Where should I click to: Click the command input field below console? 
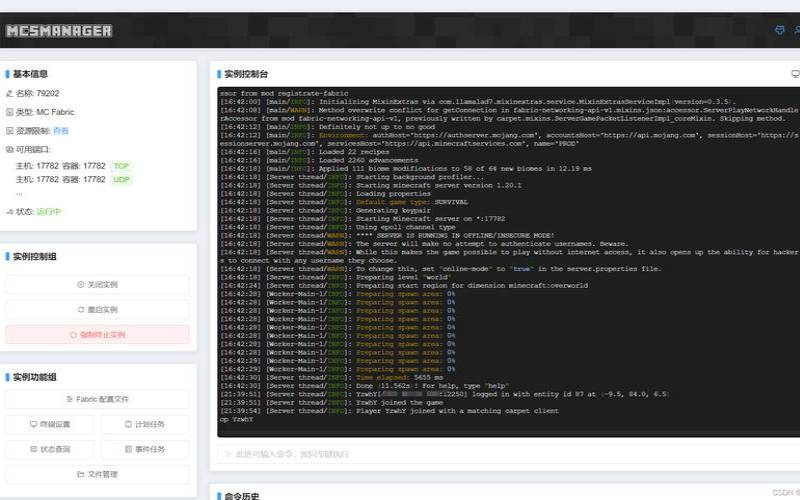505,454
